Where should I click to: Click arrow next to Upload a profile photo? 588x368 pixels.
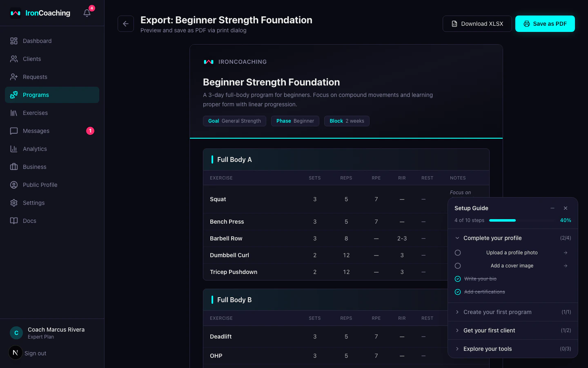pyautogui.click(x=566, y=253)
